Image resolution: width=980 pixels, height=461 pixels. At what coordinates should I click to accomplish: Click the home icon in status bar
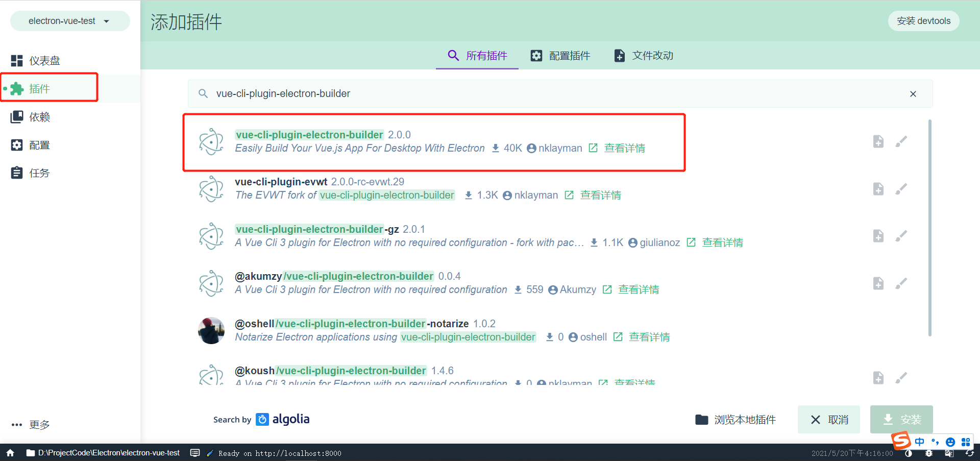click(x=10, y=453)
